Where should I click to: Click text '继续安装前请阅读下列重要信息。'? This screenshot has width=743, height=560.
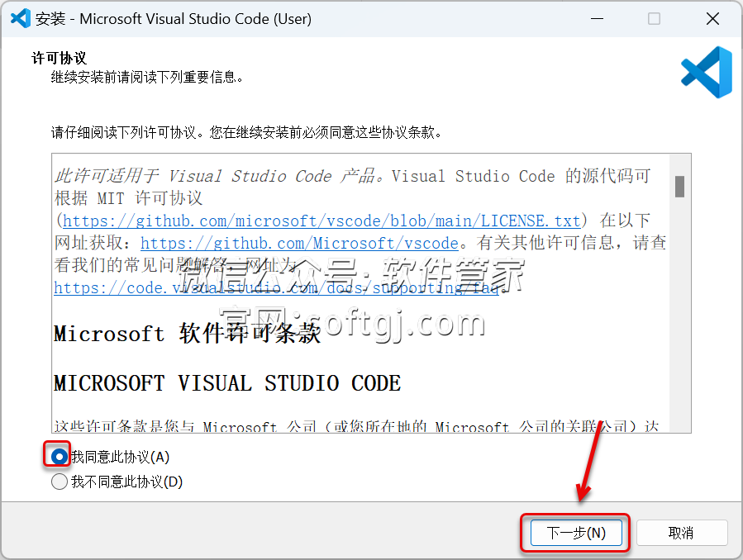click(147, 77)
